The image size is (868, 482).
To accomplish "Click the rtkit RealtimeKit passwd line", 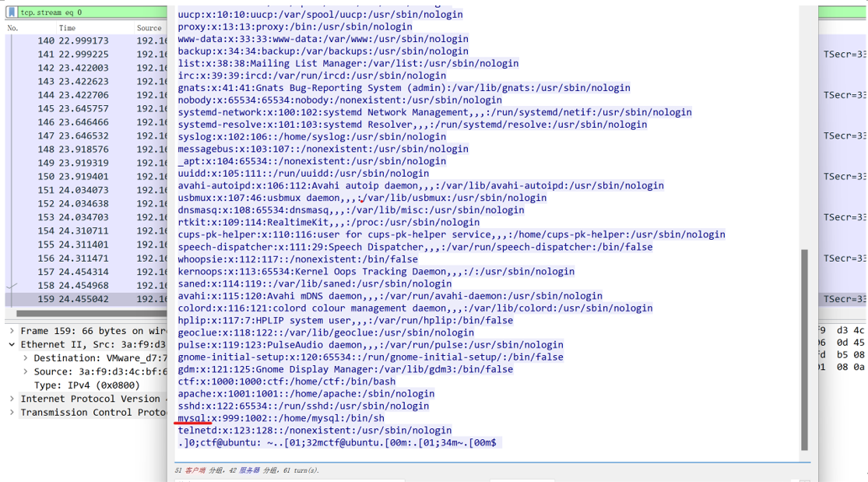I will (x=329, y=222).
